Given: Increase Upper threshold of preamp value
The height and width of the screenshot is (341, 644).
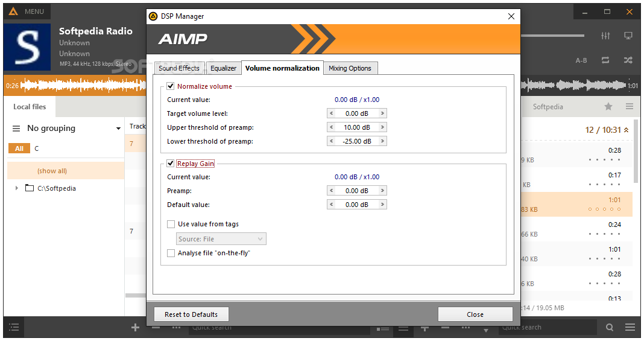Looking at the screenshot, I should tap(382, 127).
